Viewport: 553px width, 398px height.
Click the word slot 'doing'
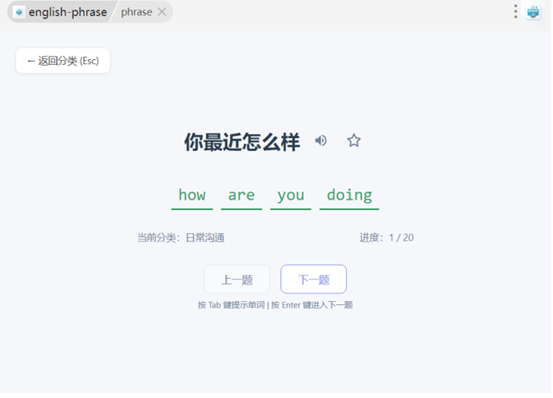coord(349,196)
